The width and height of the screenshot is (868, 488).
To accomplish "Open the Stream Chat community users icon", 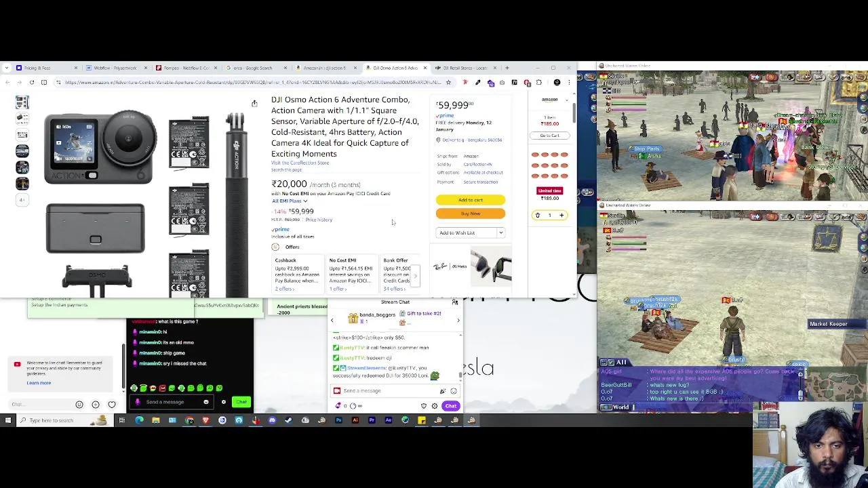I will (455, 302).
